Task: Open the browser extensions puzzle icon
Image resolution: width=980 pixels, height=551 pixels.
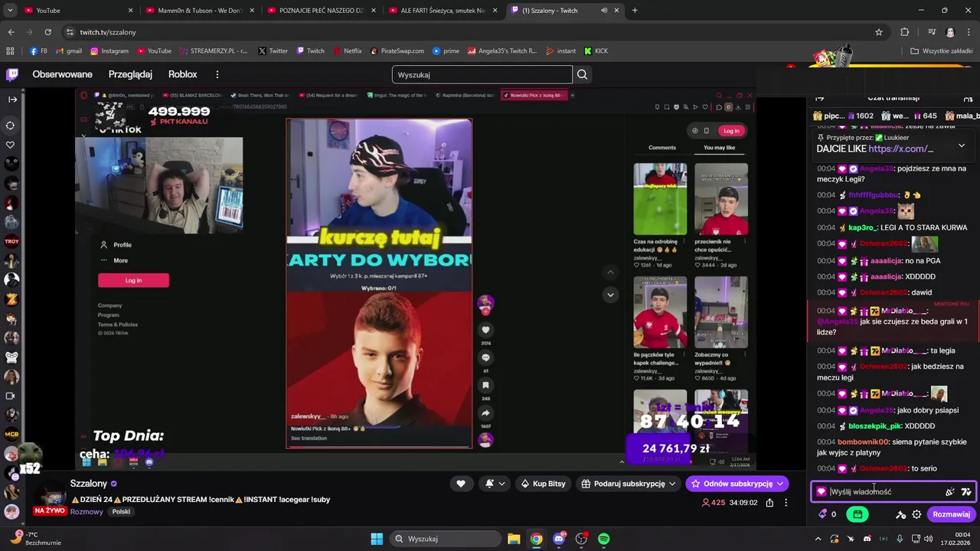Action: pos(905,32)
